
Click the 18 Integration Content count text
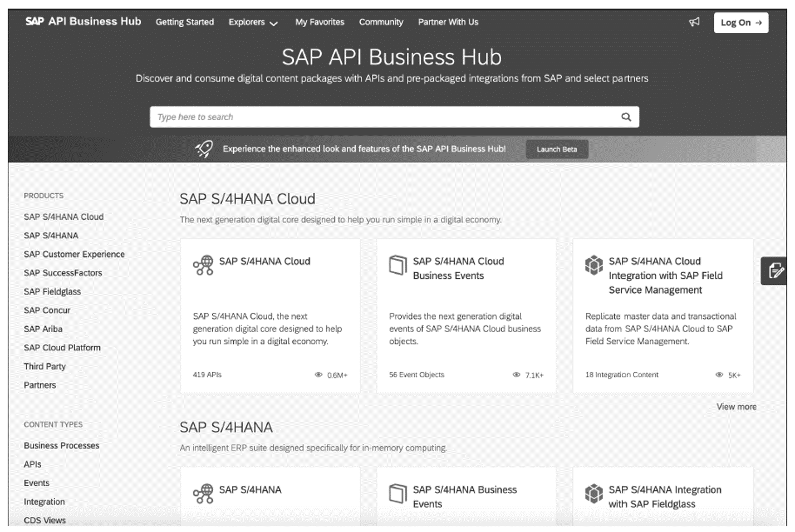click(621, 375)
